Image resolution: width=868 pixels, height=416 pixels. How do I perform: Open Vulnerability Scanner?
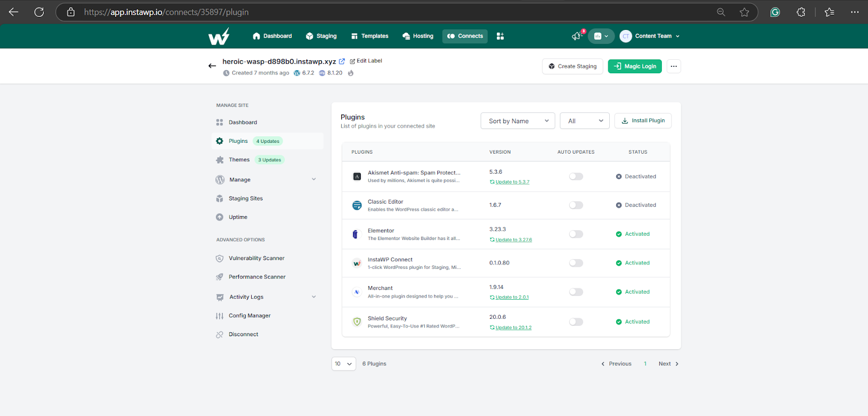tap(267, 259)
